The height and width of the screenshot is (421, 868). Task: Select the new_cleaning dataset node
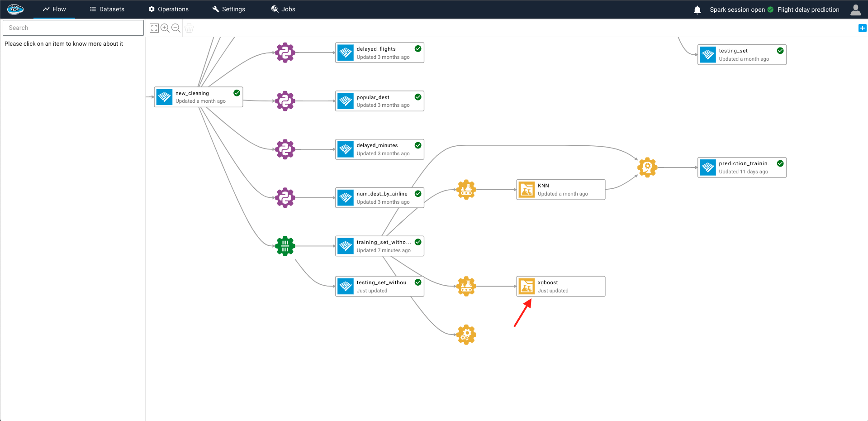point(198,97)
